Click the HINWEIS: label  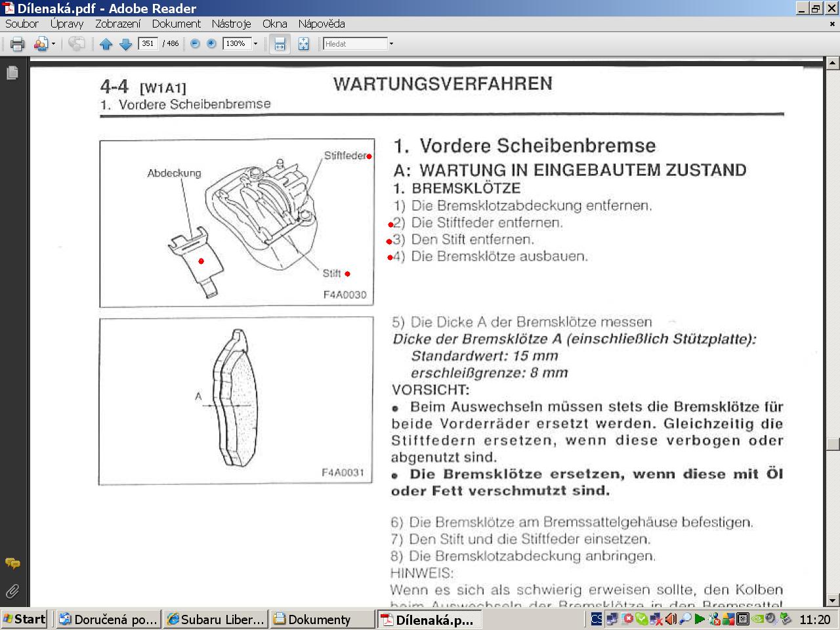pos(422,573)
